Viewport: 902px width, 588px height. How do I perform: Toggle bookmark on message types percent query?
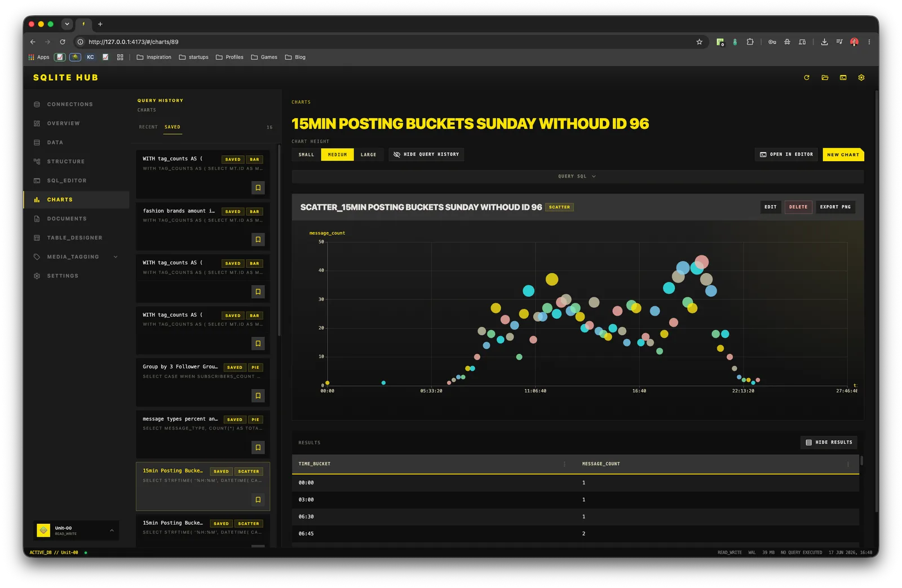pyautogui.click(x=258, y=448)
